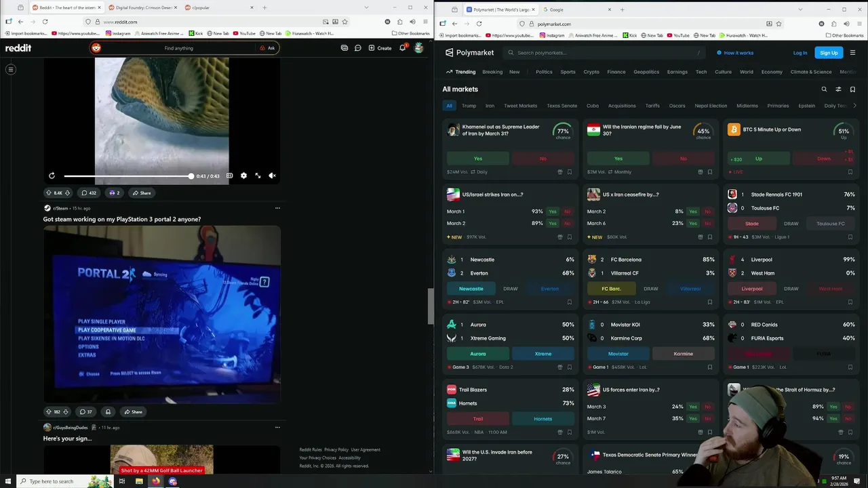Switch to the Google tab in Polymarket window
The image size is (868, 488).
pyautogui.click(x=576, y=9)
